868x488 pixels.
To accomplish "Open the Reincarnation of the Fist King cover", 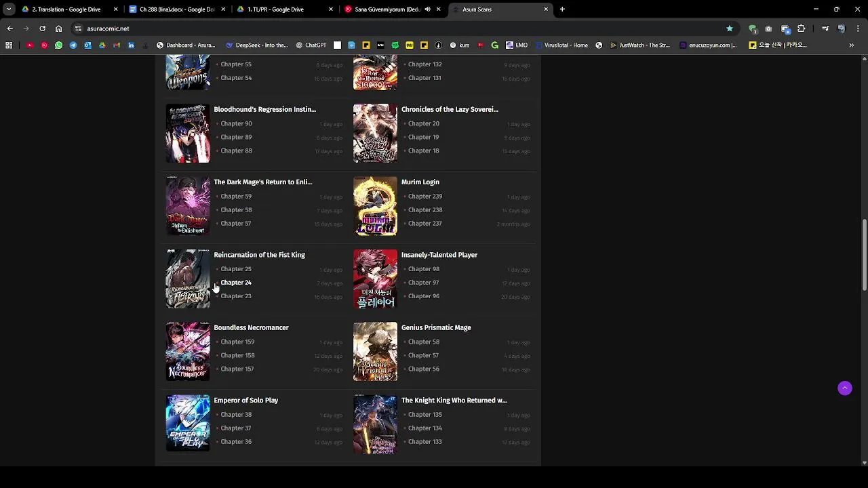I will [188, 279].
